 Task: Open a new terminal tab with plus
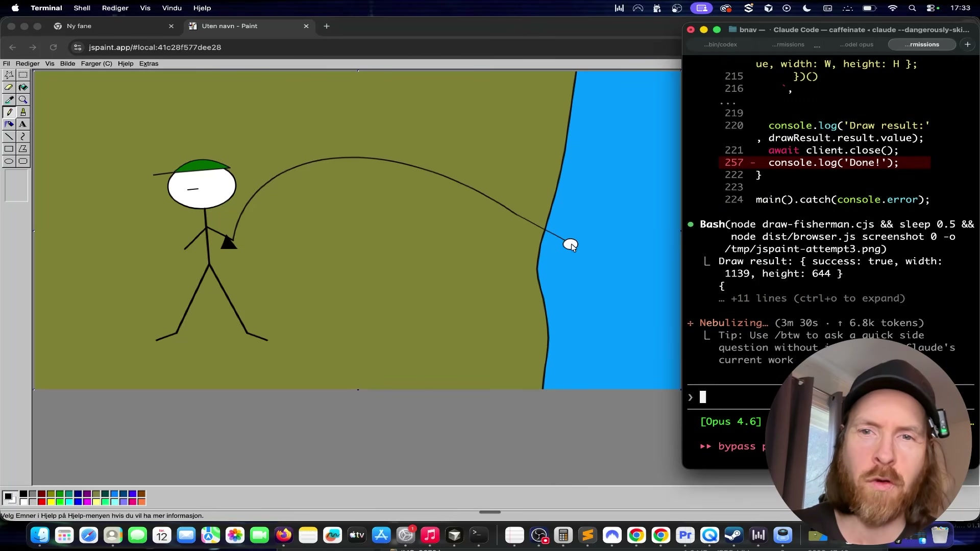tap(967, 44)
